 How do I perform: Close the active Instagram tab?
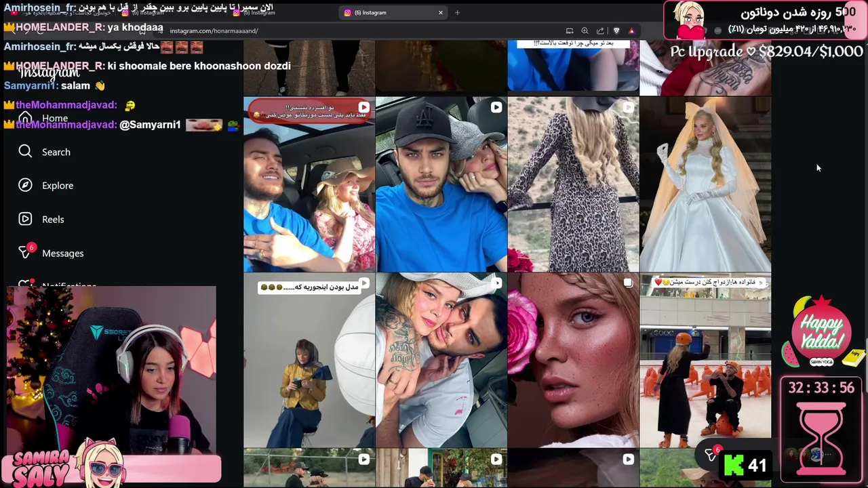tap(440, 12)
